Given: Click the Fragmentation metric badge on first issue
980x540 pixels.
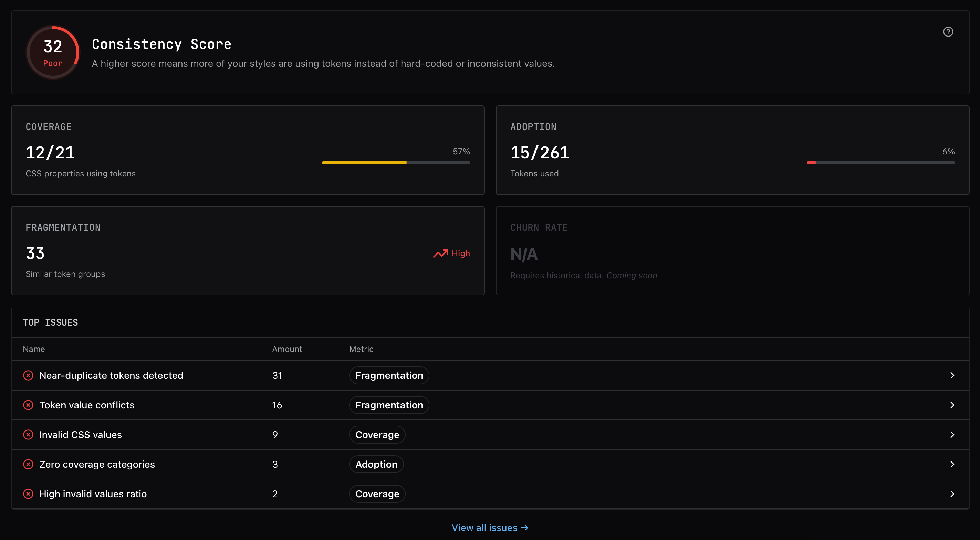Looking at the screenshot, I should (x=389, y=375).
